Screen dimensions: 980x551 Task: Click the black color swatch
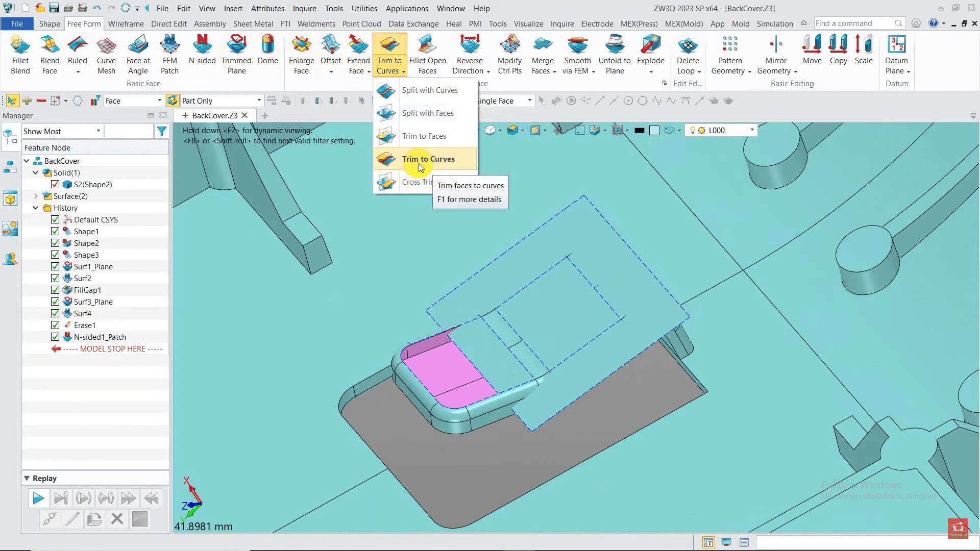[x=639, y=131]
